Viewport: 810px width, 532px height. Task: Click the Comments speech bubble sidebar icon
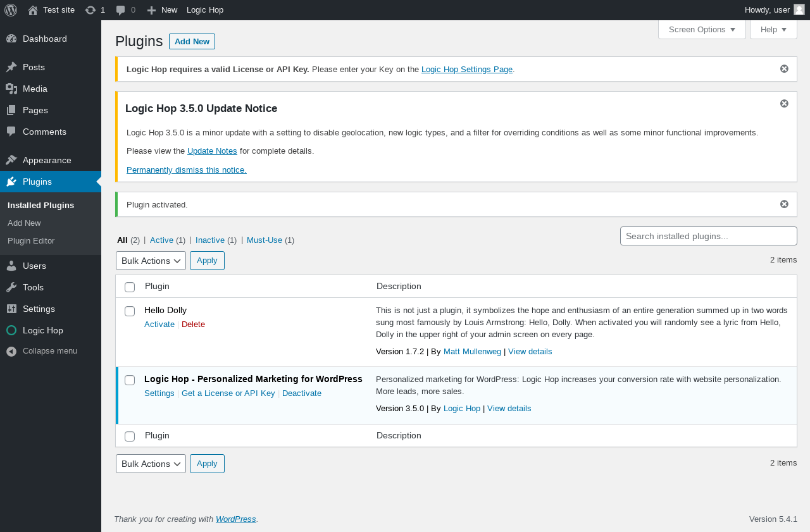tap(11, 132)
